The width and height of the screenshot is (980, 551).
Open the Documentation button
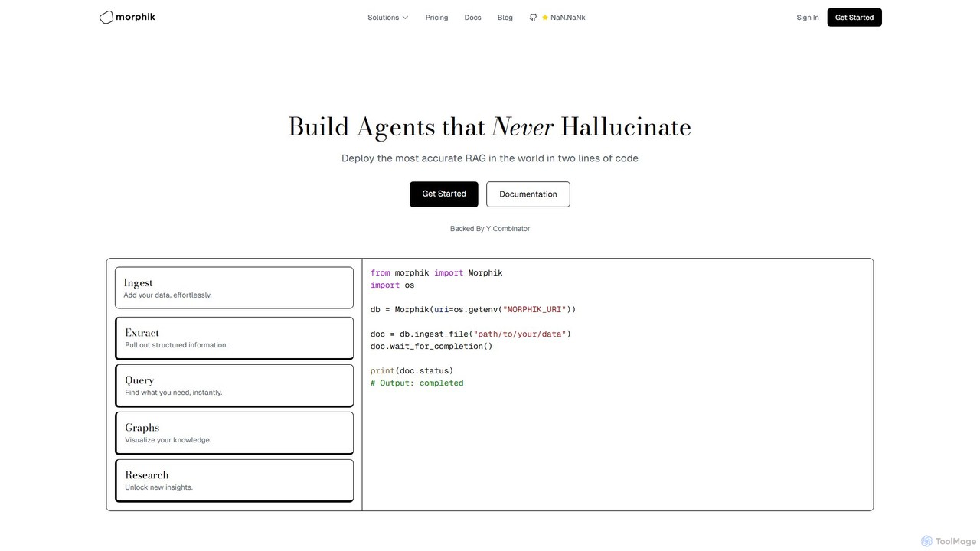coord(528,194)
